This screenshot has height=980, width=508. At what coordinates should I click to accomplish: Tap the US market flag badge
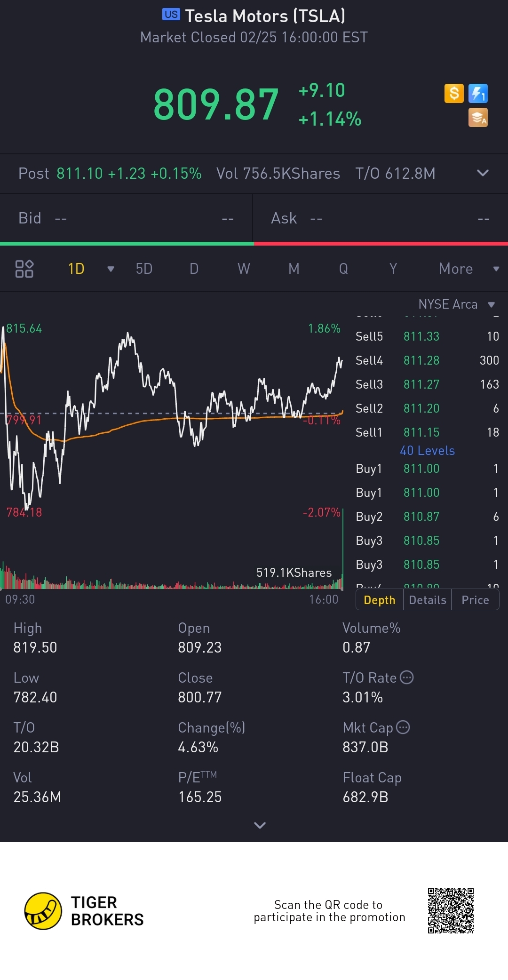pos(171,15)
